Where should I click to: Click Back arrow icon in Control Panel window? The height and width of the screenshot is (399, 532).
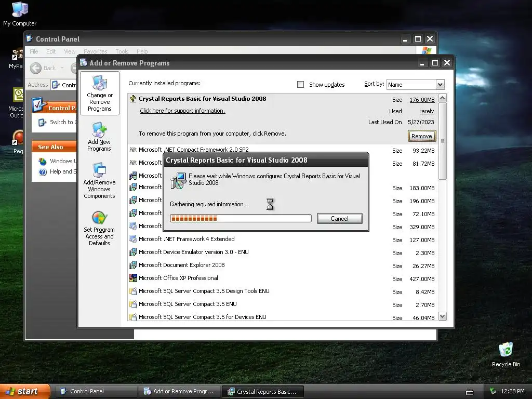point(36,68)
